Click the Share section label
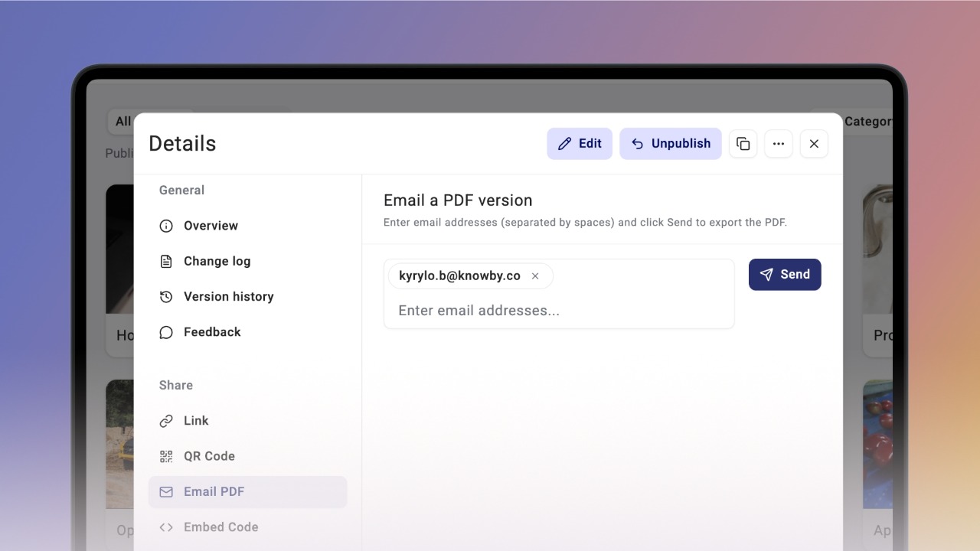 click(176, 385)
